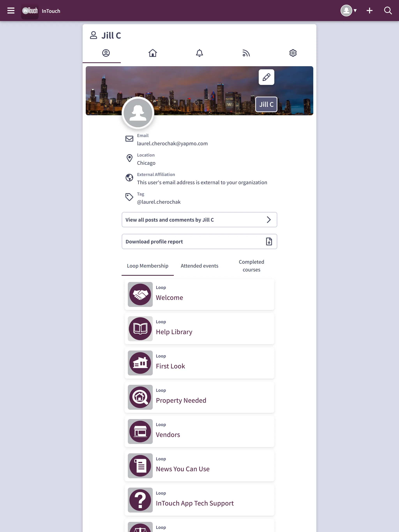Enable visibility on external affiliation icon

click(129, 178)
